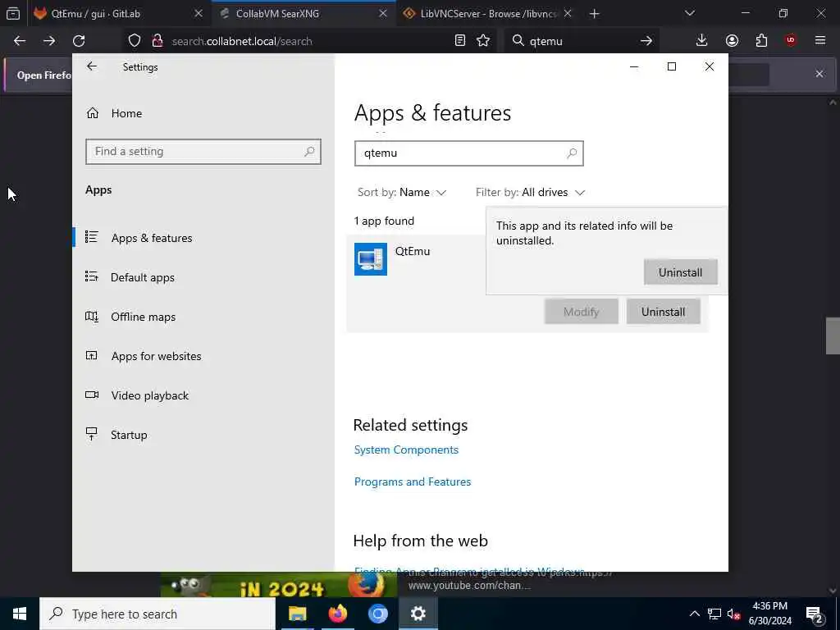Close the LibVNCServer tab

[x=568, y=13]
